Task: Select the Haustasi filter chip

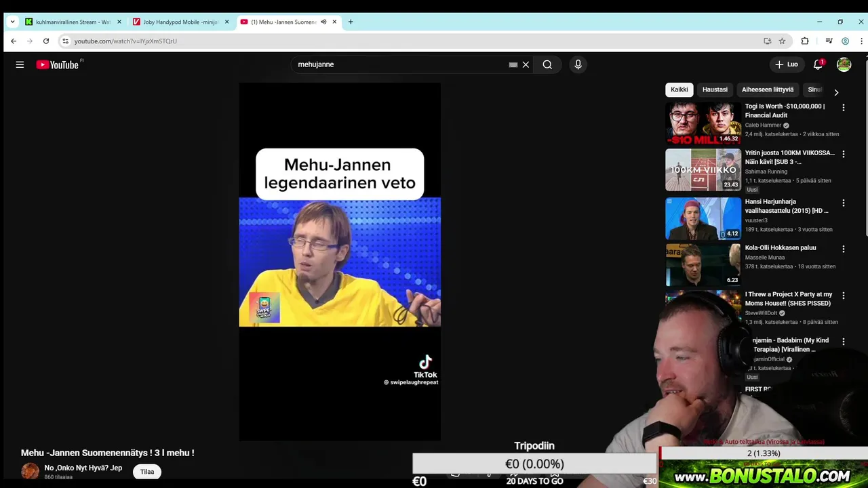Action: point(715,89)
